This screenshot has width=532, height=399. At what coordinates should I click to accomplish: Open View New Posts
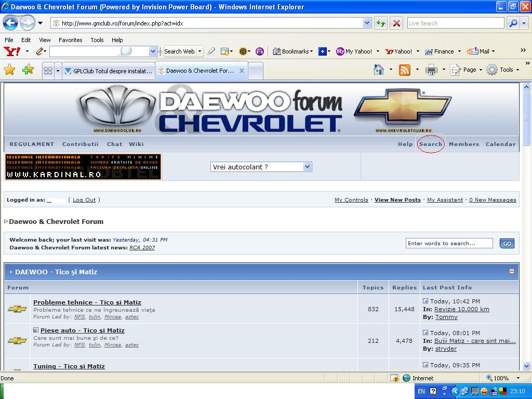pos(397,200)
